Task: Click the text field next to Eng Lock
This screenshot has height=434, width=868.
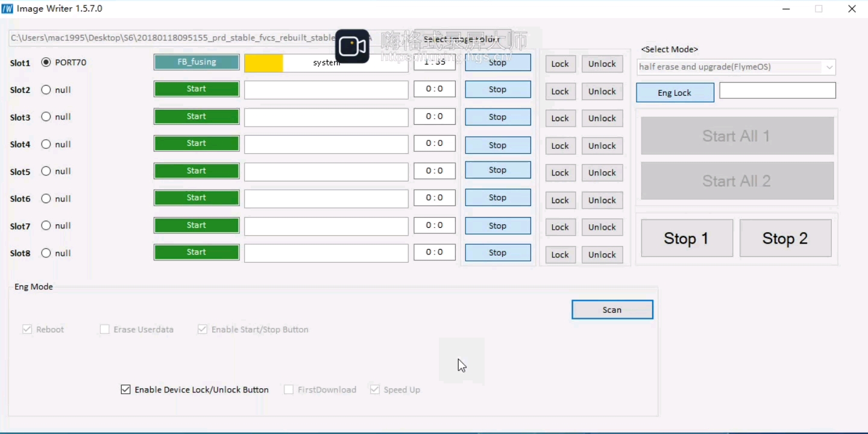Action: coord(778,90)
